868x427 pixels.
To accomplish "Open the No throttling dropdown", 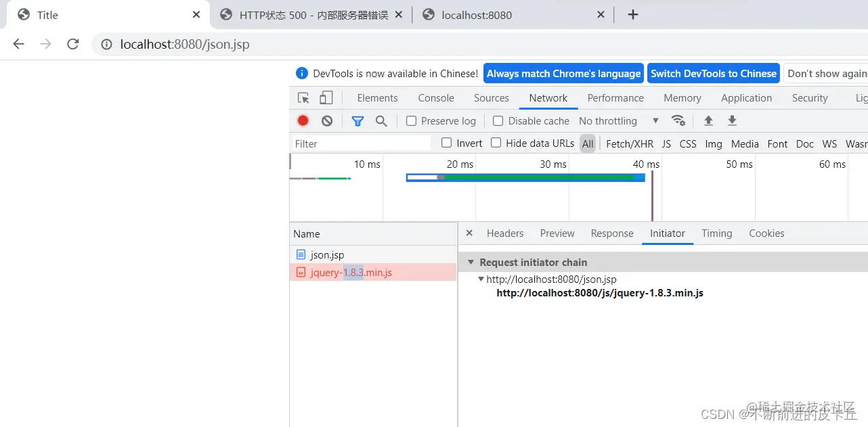I will (x=619, y=120).
